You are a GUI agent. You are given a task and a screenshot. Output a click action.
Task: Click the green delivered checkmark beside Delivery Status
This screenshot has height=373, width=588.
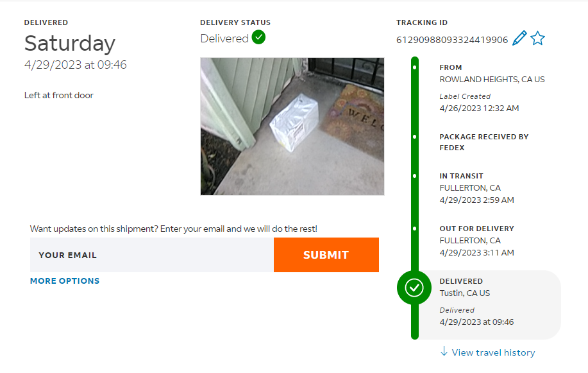click(x=258, y=37)
